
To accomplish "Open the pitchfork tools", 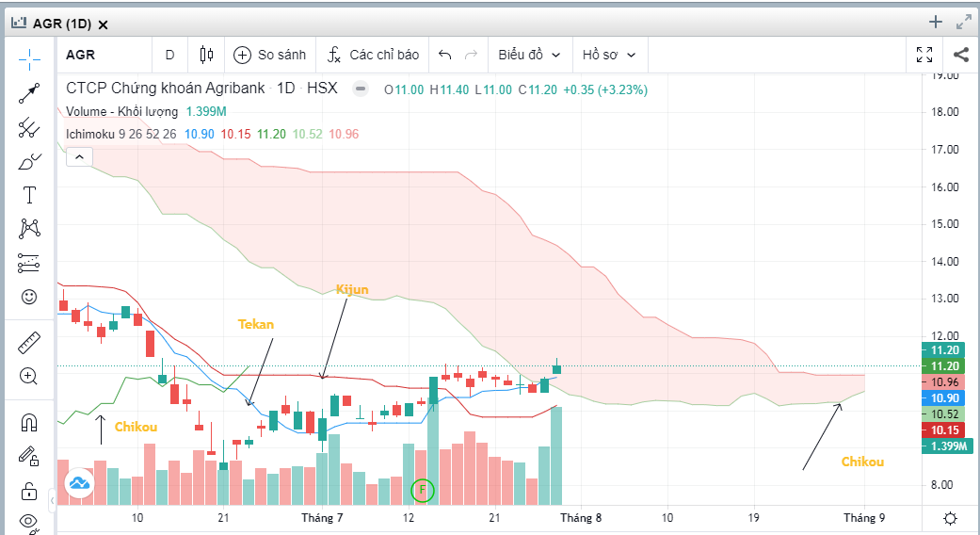I will (x=29, y=127).
